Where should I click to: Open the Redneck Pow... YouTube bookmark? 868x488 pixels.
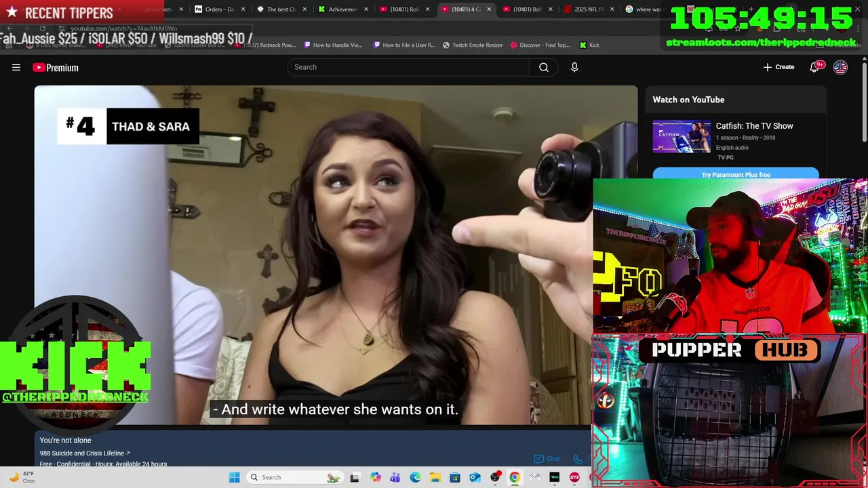tap(266, 45)
